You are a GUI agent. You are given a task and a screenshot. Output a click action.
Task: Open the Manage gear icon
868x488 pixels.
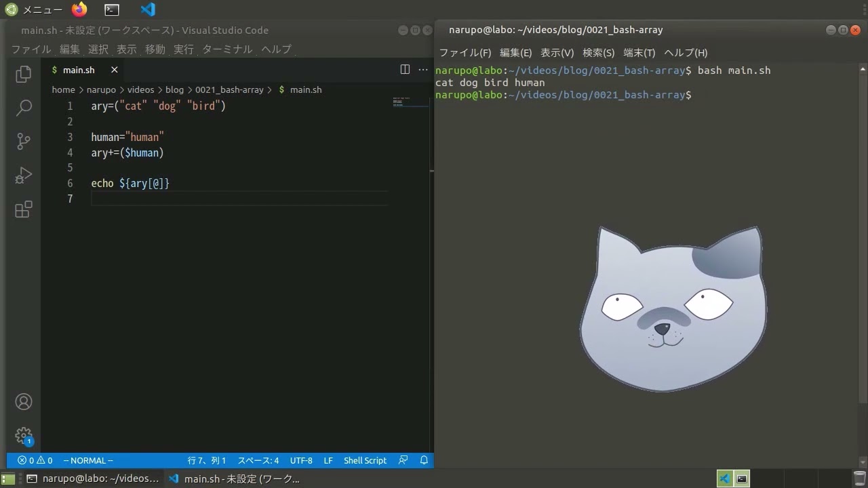coord(24,435)
